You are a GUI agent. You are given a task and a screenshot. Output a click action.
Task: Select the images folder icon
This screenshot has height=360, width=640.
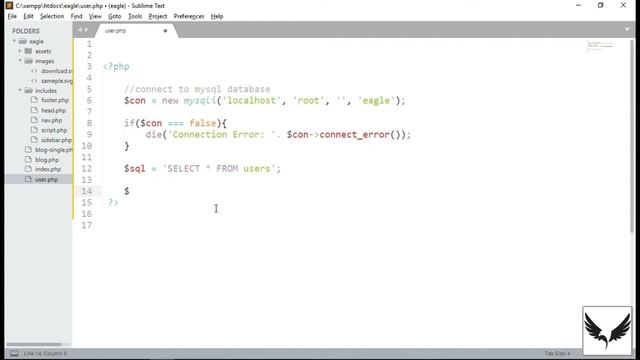28,61
